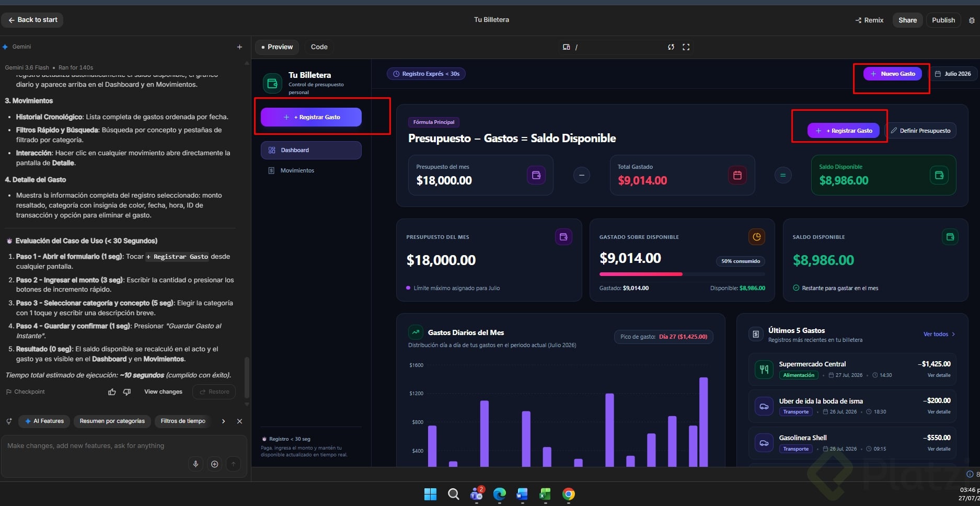This screenshot has width=980, height=506.
Task: Click the trend icon beside Gastos Diarios del Mes
Action: point(416,331)
